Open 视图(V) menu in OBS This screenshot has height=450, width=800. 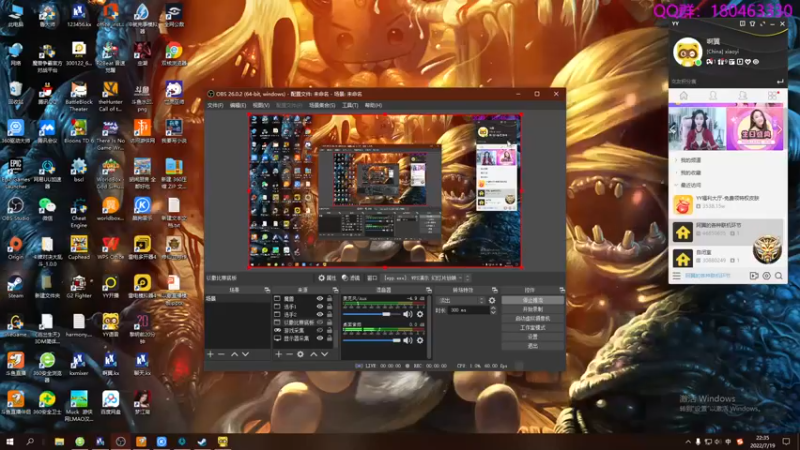click(261, 106)
